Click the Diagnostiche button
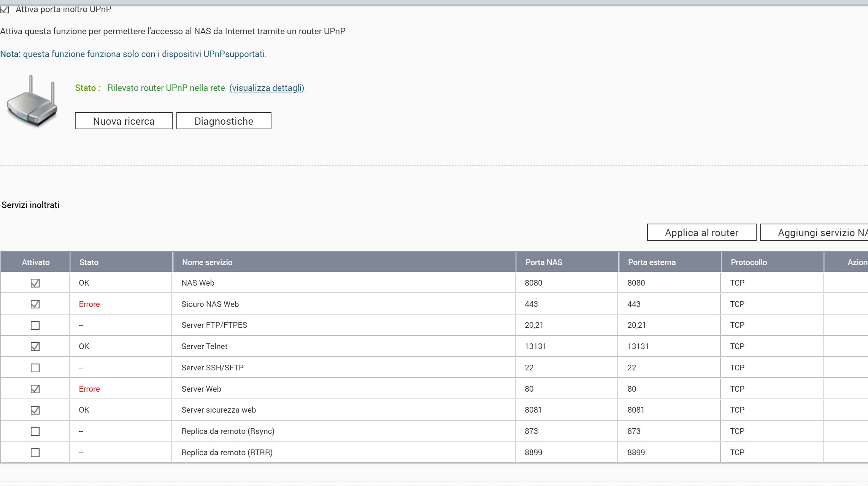The height and width of the screenshot is (486, 868). pyautogui.click(x=224, y=121)
